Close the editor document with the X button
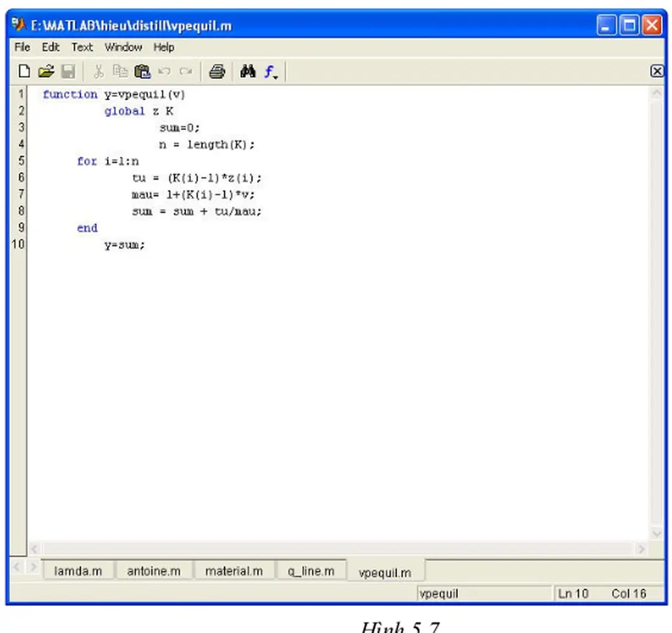This screenshot has width=672, height=633. [x=657, y=71]
